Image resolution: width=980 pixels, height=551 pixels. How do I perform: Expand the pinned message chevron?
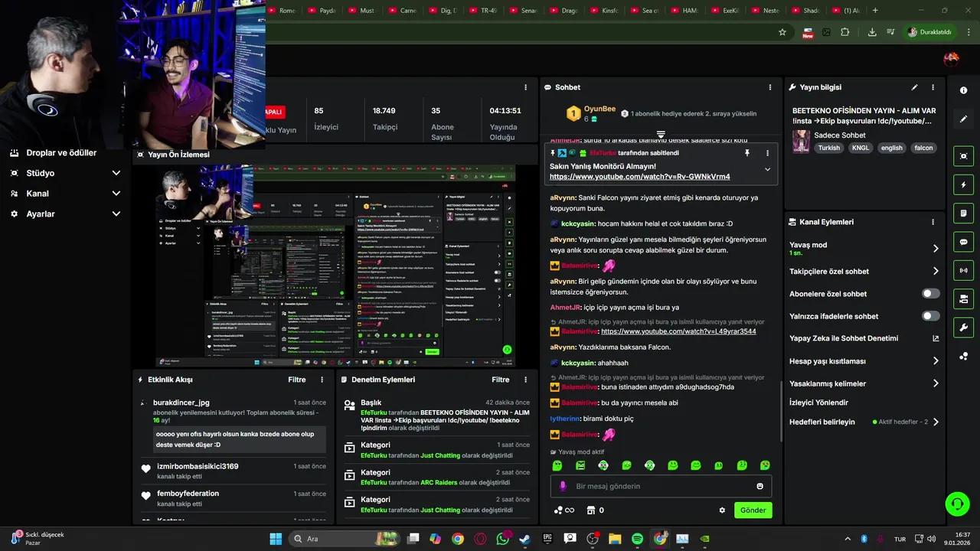click(767, 170)
